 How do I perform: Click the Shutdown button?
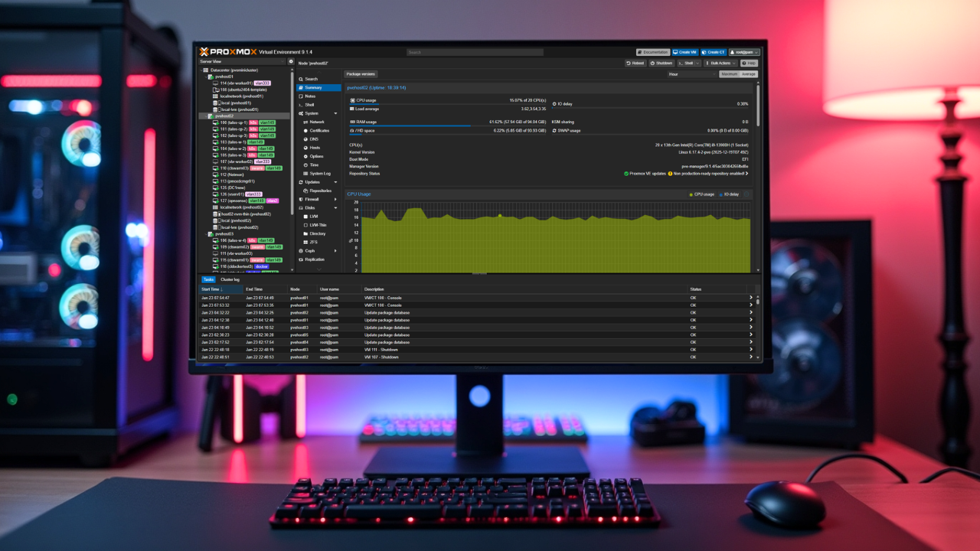tap(661, 63)
